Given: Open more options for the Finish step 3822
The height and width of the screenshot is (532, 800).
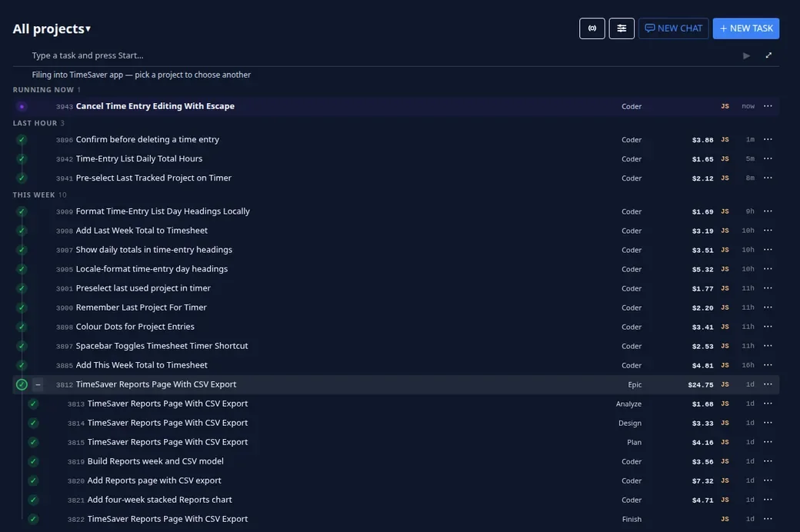Looking at the screenshot, I should pos(768,519).
